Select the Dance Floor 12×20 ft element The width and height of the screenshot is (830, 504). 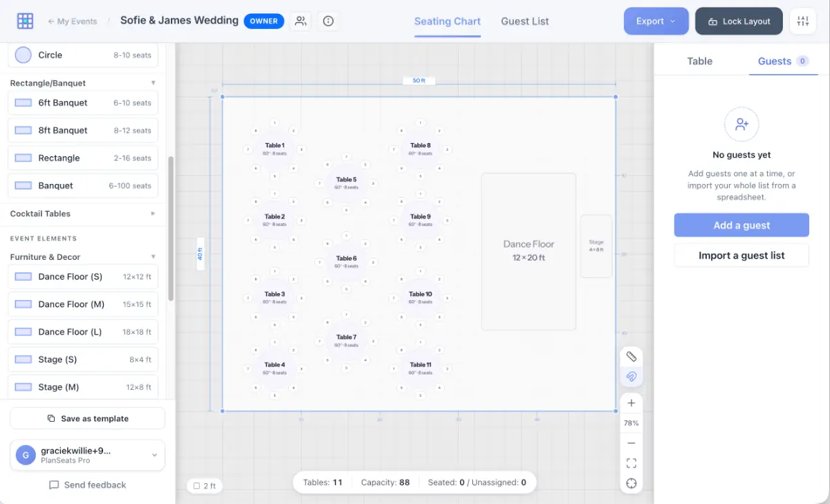point(528,251)
